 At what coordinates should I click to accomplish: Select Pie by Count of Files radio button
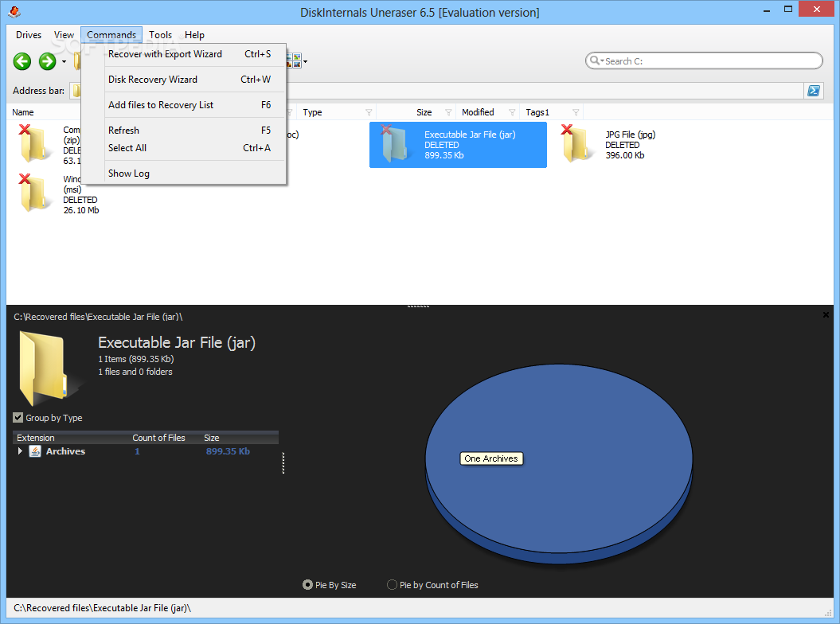393,585
